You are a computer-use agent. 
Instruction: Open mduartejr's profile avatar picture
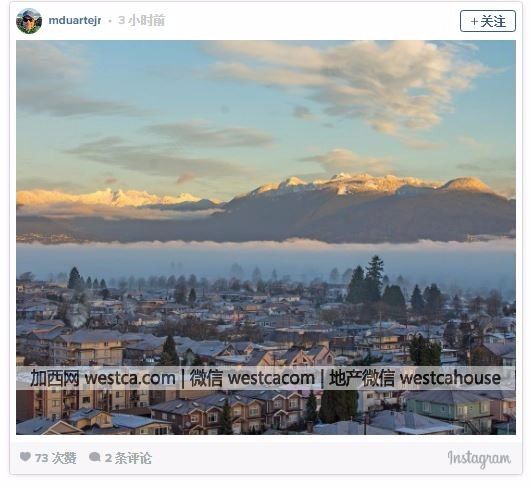(x=29, y=21)
